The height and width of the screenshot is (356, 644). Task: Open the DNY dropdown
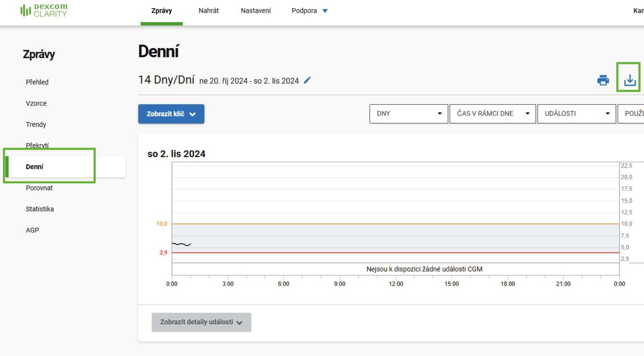pyautogui.click(x=409, y=114)
